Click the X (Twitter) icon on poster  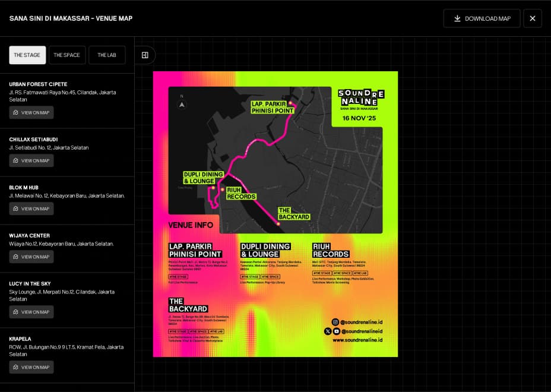[328, 331]
